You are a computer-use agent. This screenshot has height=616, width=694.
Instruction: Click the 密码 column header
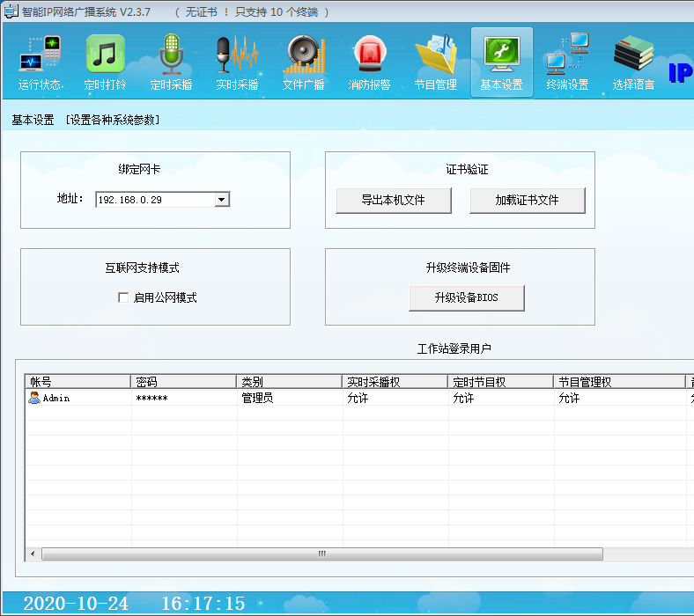click(x=184, y=382)
